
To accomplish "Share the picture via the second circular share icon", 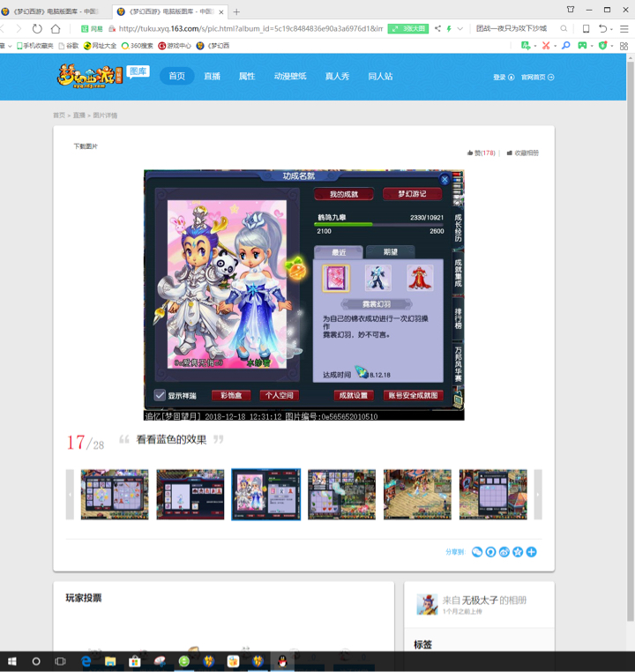I will coord(490,552).
